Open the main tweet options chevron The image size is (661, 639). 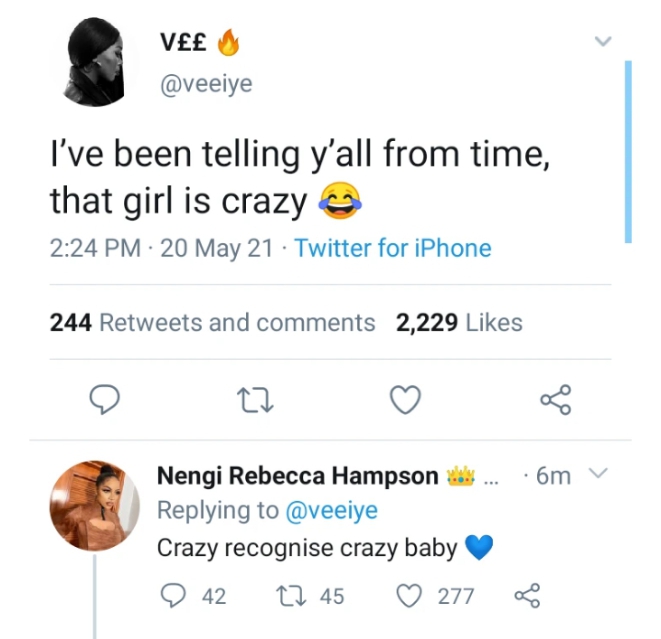pos(601,41)
